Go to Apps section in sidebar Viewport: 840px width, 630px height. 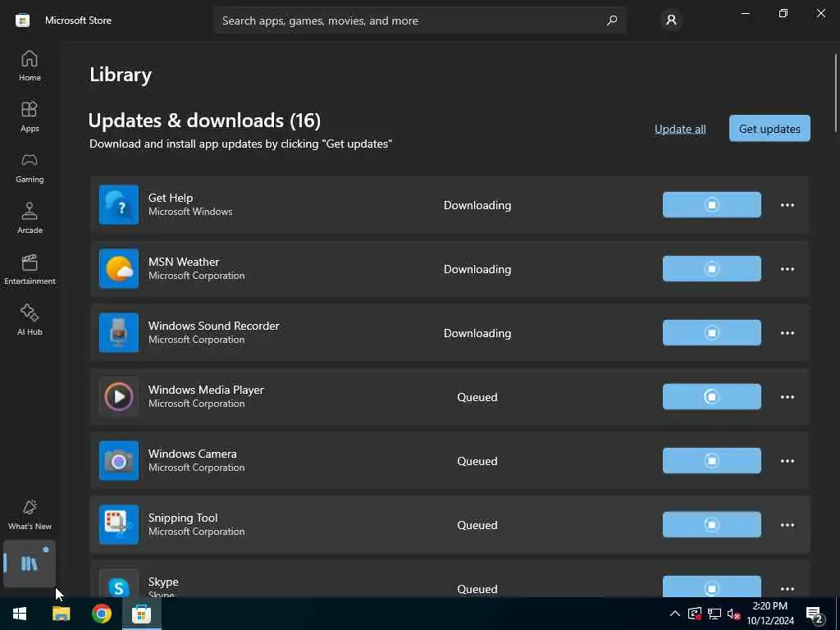tap(30, 116)
